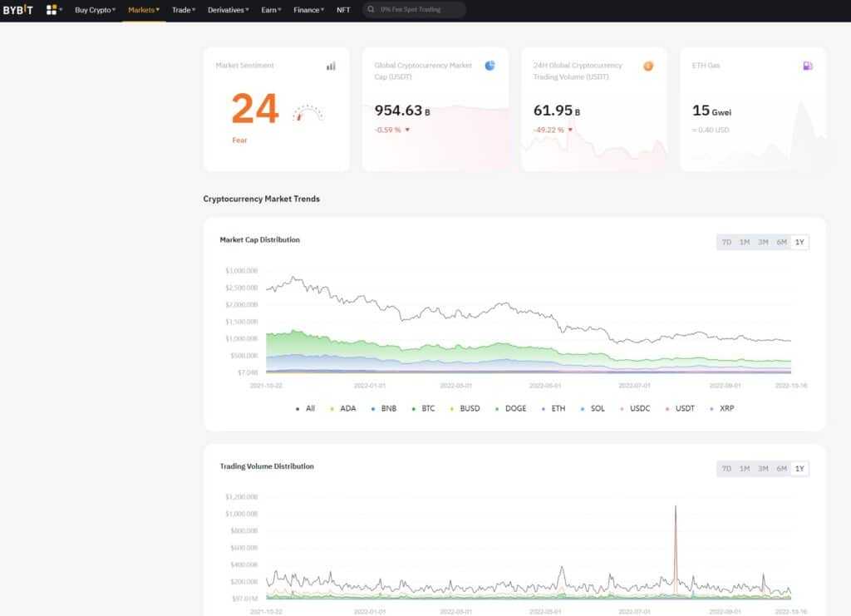This screenshot has width=851, height=616.
Task: Toggle the BNB series in legend
Action: [384, 408]
